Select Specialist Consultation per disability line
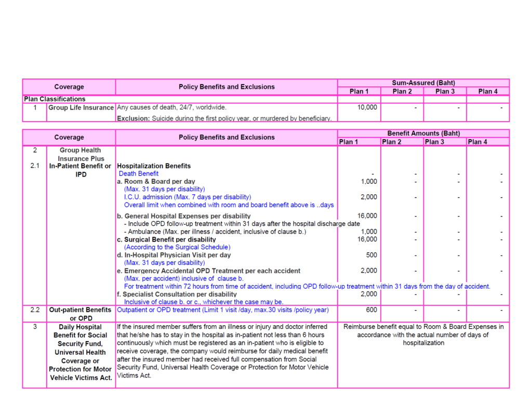Image resolution: width=532 pixels, height=416 pixels. [x=177, y=294]
